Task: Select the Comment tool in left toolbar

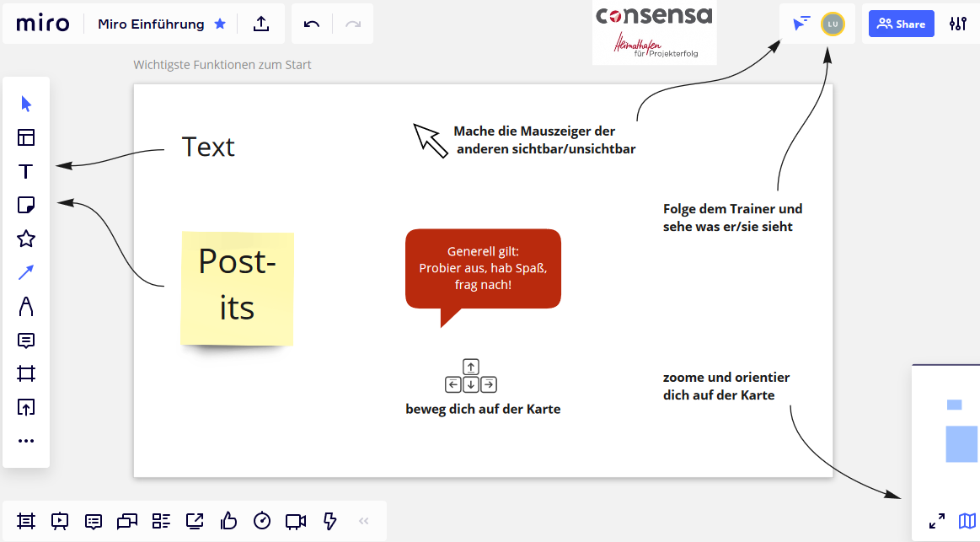Action: click(x=26, y=341)
